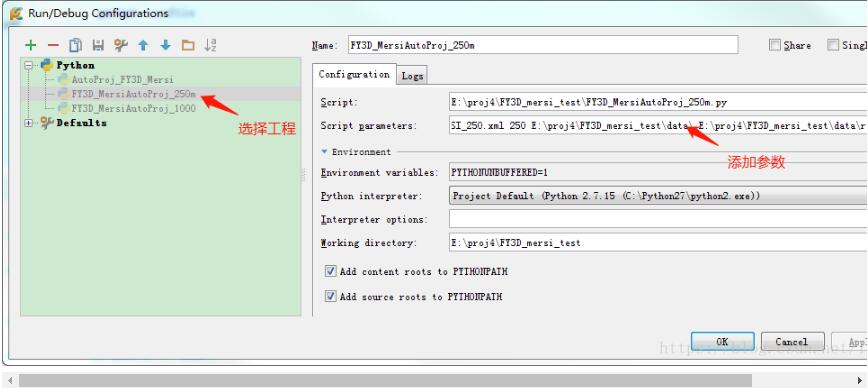868x388 pixels.
Task: Switch to the Configuration tab
Action: 354,74
